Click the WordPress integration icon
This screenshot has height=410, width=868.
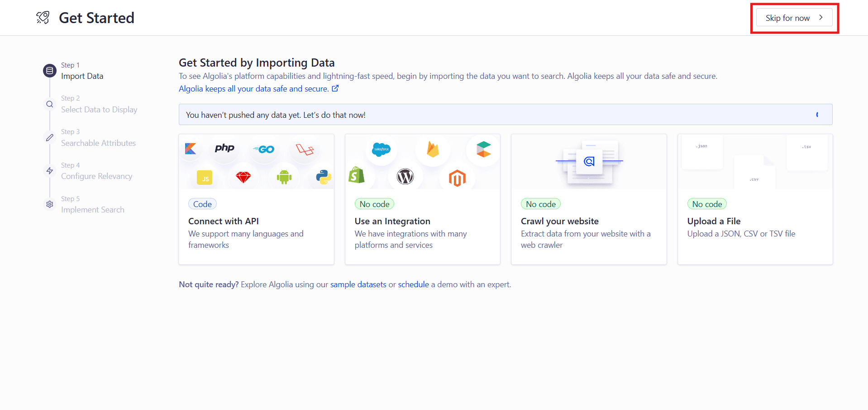405,177
